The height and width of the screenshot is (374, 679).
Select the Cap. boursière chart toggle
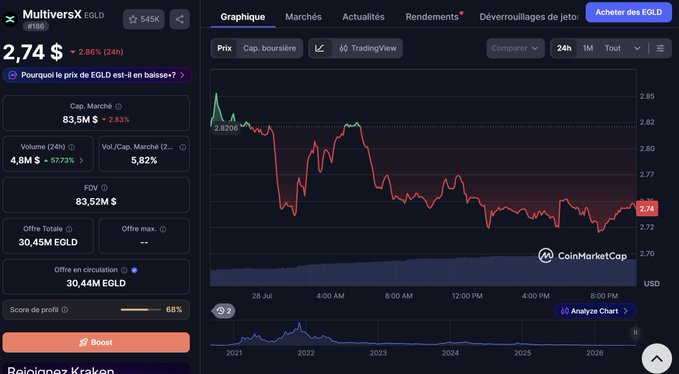tap(269, 48)
